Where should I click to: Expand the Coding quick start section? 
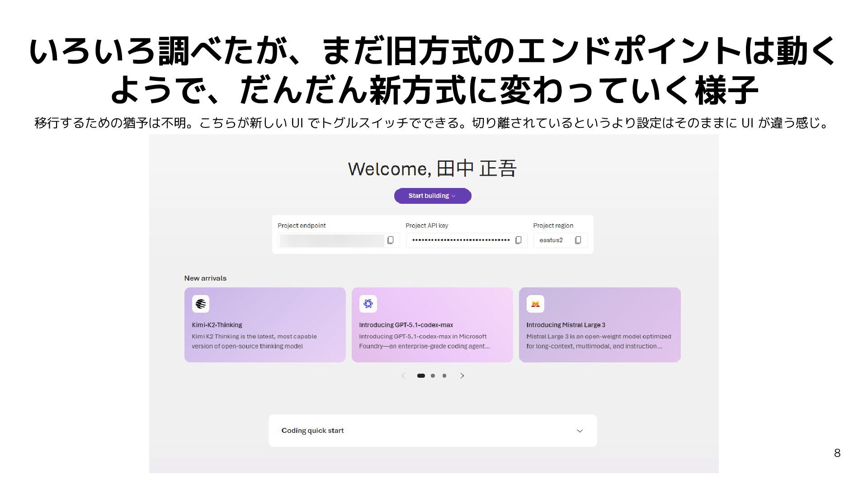(x=312, y=431)
